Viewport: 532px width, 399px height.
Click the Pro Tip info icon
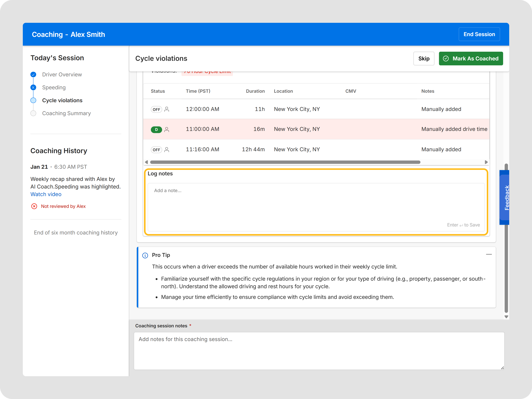[145, 255]
